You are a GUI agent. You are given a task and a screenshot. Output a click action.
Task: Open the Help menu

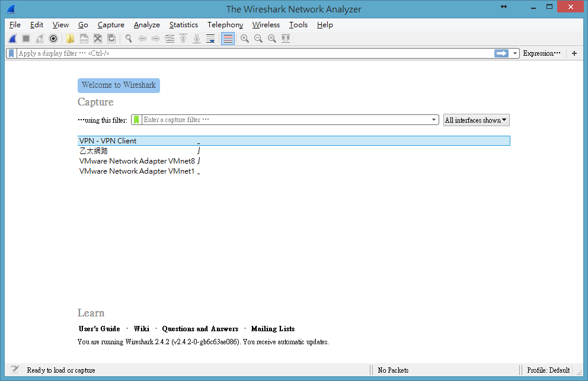coord(325,25)
